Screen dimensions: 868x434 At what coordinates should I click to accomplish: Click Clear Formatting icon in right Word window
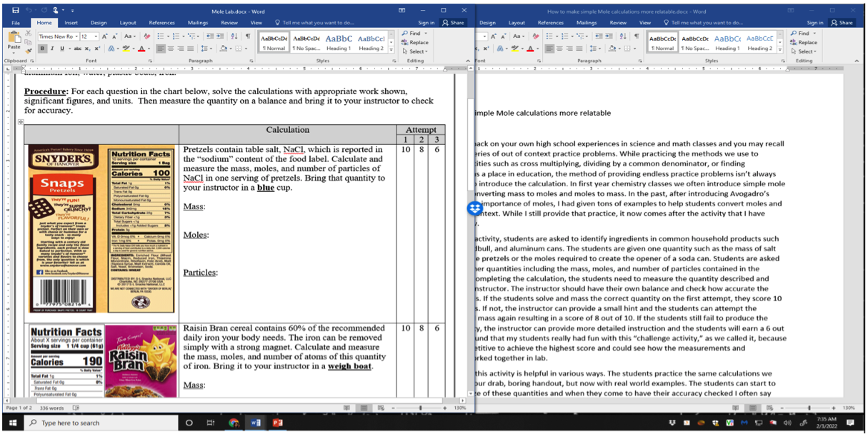coord(535,36)
